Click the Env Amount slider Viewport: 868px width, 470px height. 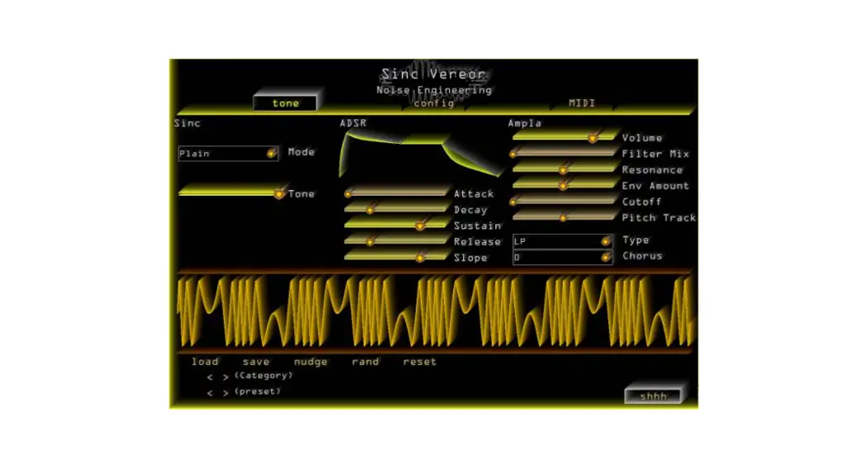(x=564, y=185)
